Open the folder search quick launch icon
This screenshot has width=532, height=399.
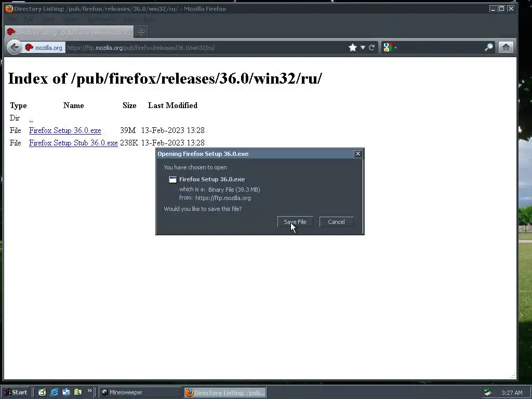tap(78, 392)
